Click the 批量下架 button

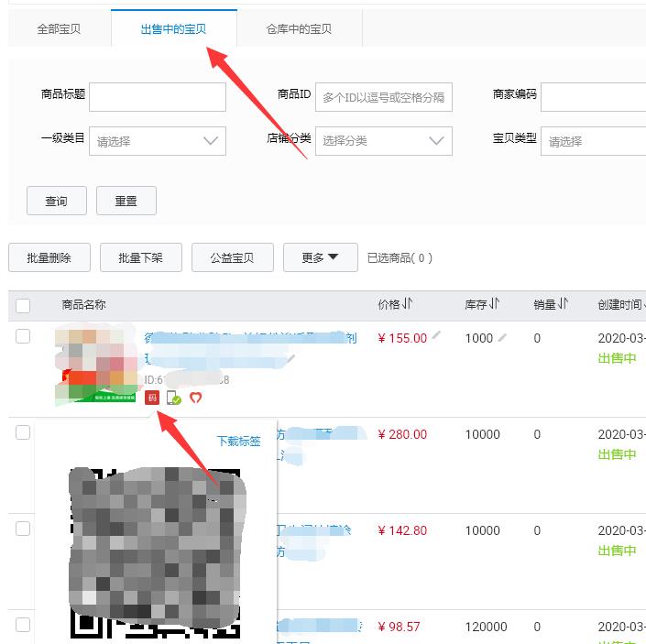click(x=140, y=257)
